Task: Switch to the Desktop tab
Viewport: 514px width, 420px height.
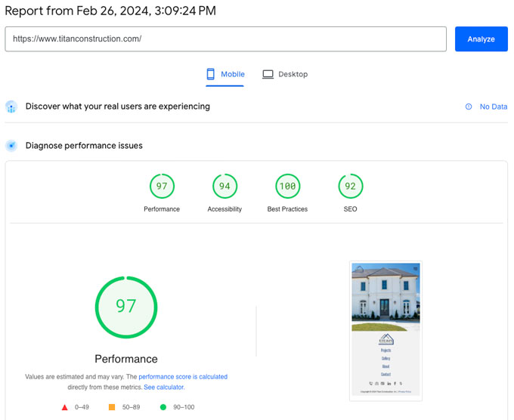Action: pos(285,74)
